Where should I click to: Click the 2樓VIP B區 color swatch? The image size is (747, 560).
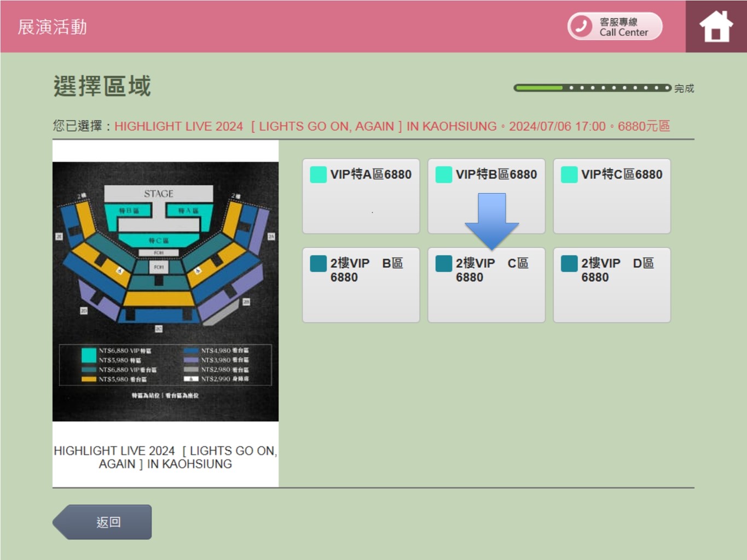[319, 264]
